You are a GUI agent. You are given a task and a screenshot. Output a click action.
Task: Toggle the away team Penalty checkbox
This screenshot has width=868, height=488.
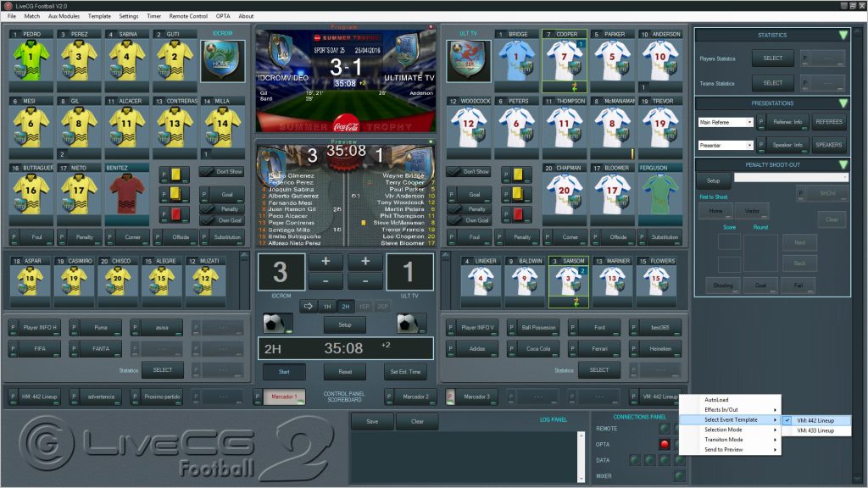click(x=456, y=209)
